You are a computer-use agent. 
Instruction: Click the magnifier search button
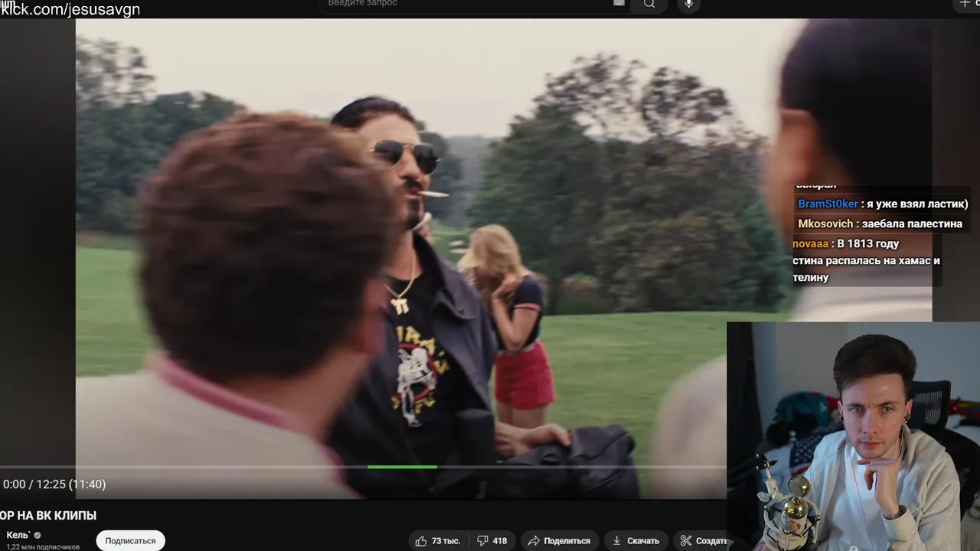coord(649,4)
